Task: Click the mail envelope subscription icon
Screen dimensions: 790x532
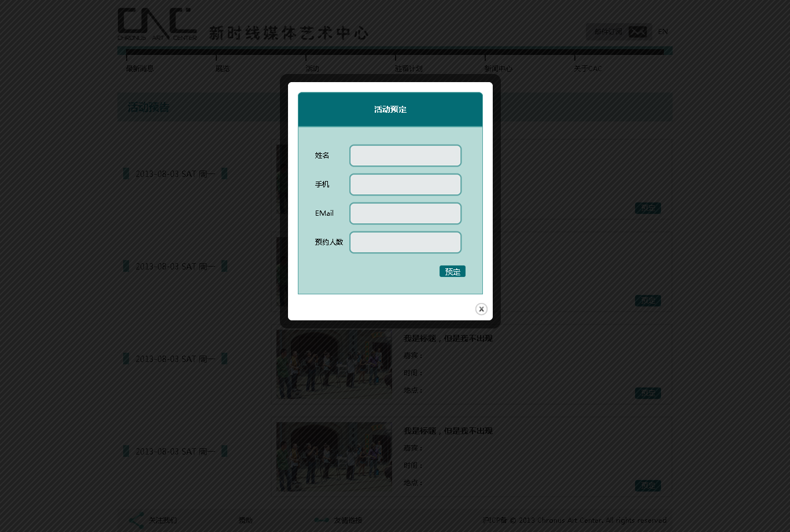Action: pos(637,32)
